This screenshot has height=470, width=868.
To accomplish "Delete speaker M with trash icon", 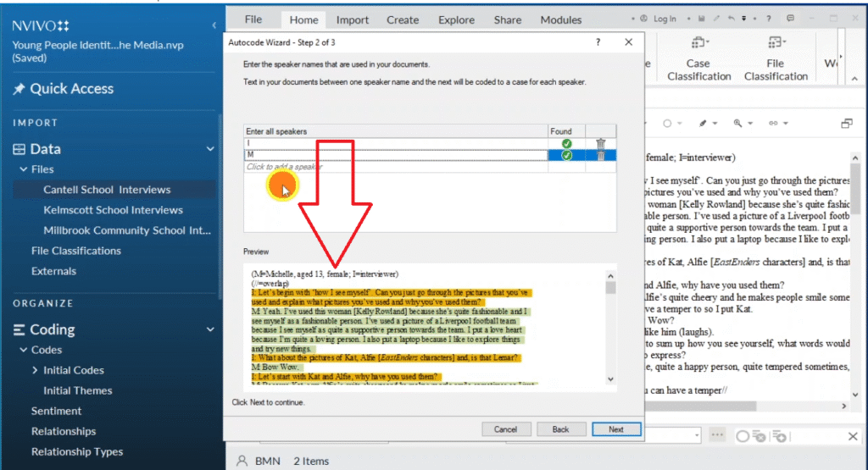I will coord(600,155).
